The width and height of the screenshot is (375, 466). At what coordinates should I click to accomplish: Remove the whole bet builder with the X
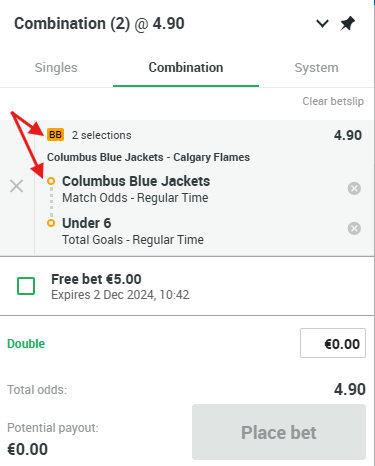click(x=16, y=186)
